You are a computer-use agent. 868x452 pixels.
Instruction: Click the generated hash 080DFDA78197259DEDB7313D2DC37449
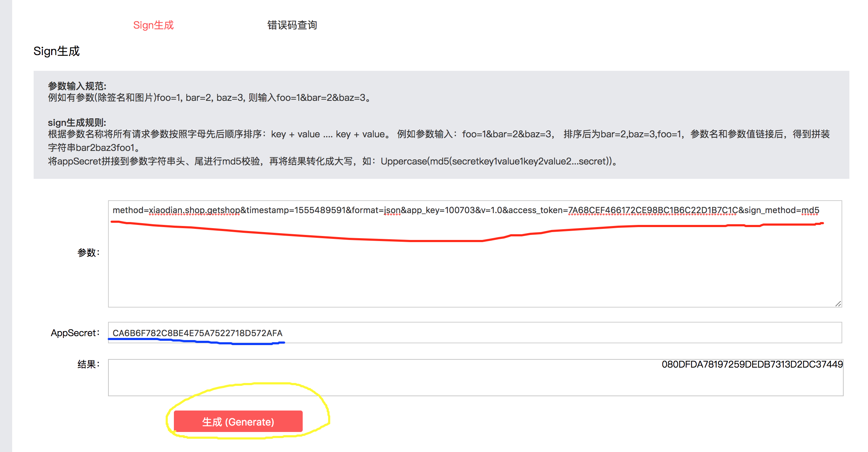(752, 364)
